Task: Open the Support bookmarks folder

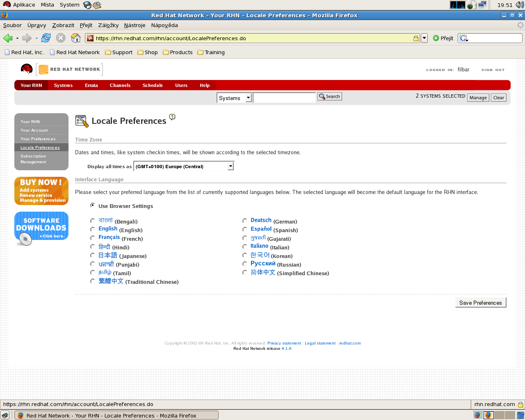Action: (x=119, y=52)
